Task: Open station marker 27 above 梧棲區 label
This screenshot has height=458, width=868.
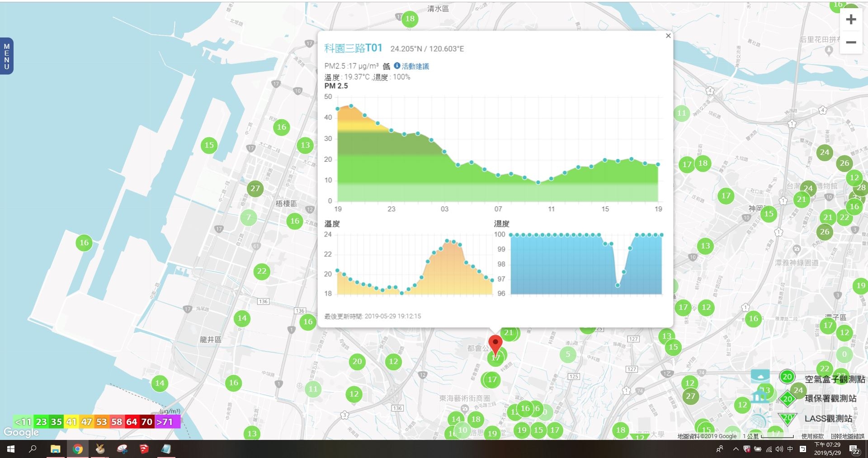Action: 255,188
